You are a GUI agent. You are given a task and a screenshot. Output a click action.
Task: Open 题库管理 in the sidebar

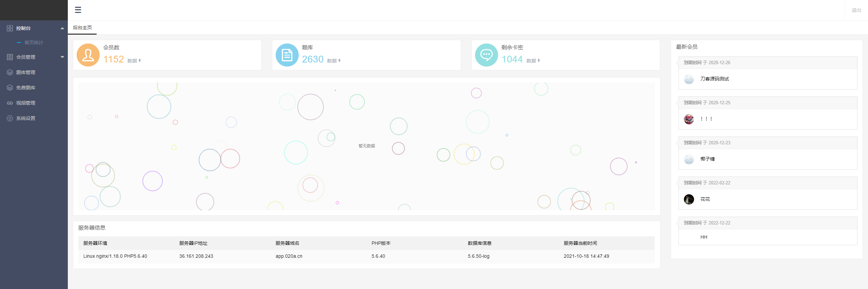point(26,72)
